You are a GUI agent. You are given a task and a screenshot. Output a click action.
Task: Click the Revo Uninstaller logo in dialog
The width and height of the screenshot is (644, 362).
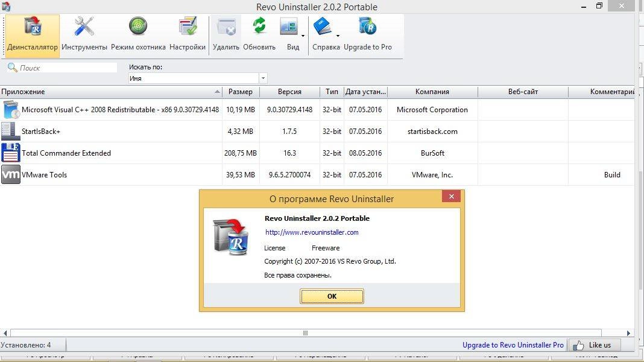click(231, 237)
